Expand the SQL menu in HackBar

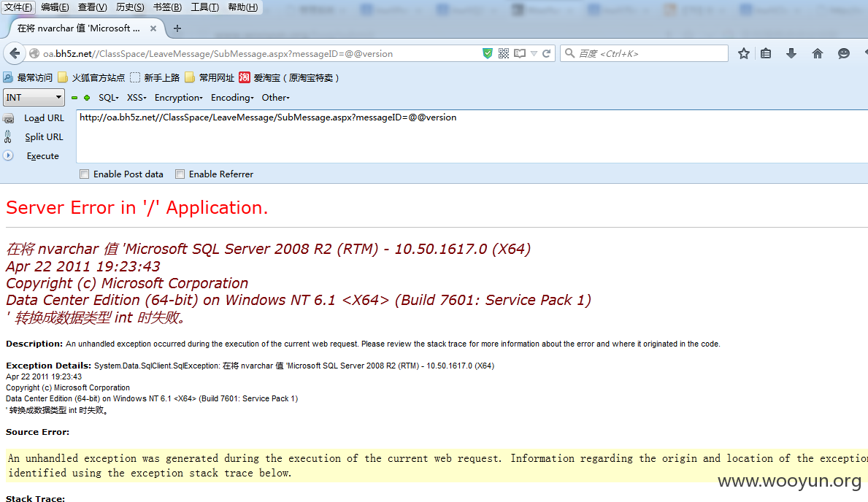tap(109, 98)
